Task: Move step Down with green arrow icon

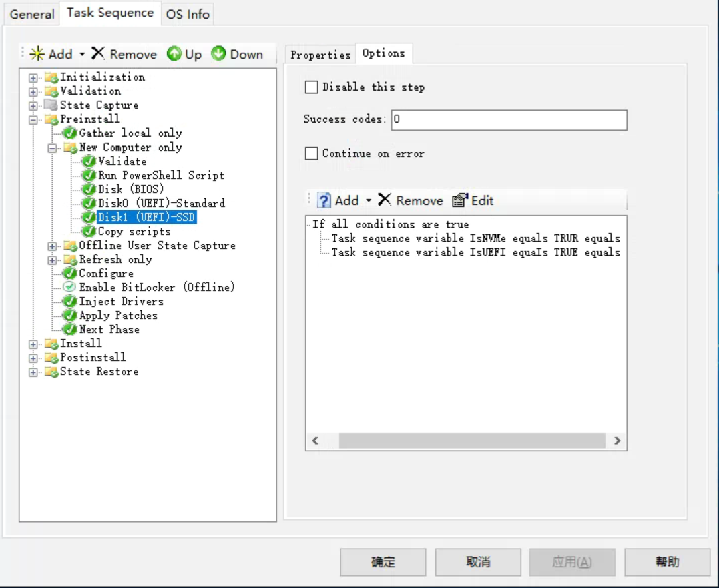Action: 218,53
